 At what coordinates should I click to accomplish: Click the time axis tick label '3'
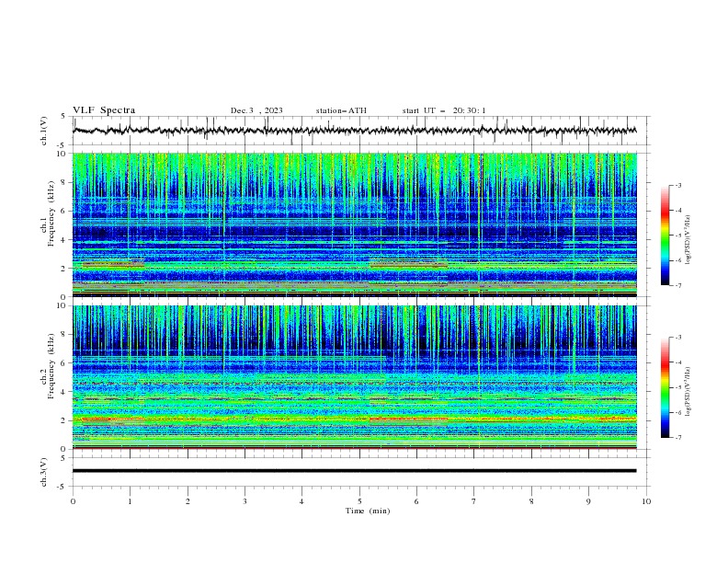[x=245, y=501]
